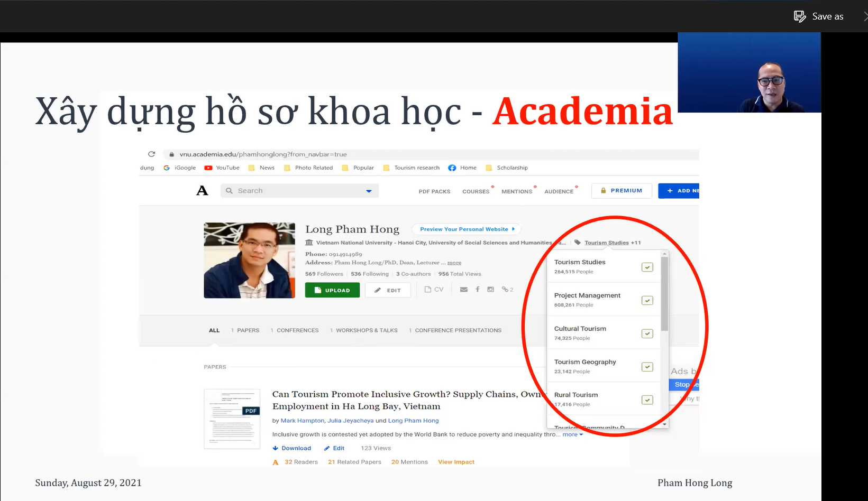Screen dimensions: 868x501
Task: Click the university building icon
Action: (x=309, y=243)
